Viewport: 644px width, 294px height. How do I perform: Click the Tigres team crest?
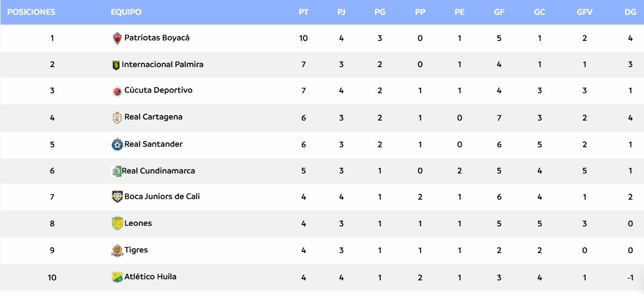116,250
